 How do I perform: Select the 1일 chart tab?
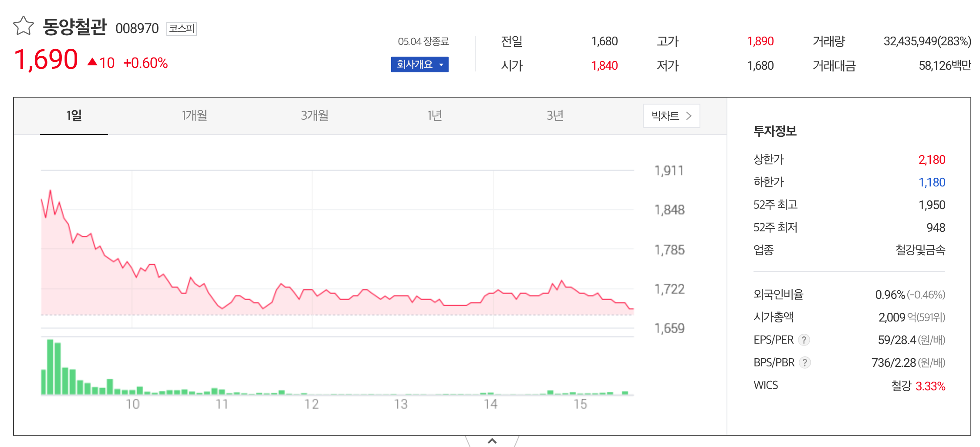tap(74, 116)
